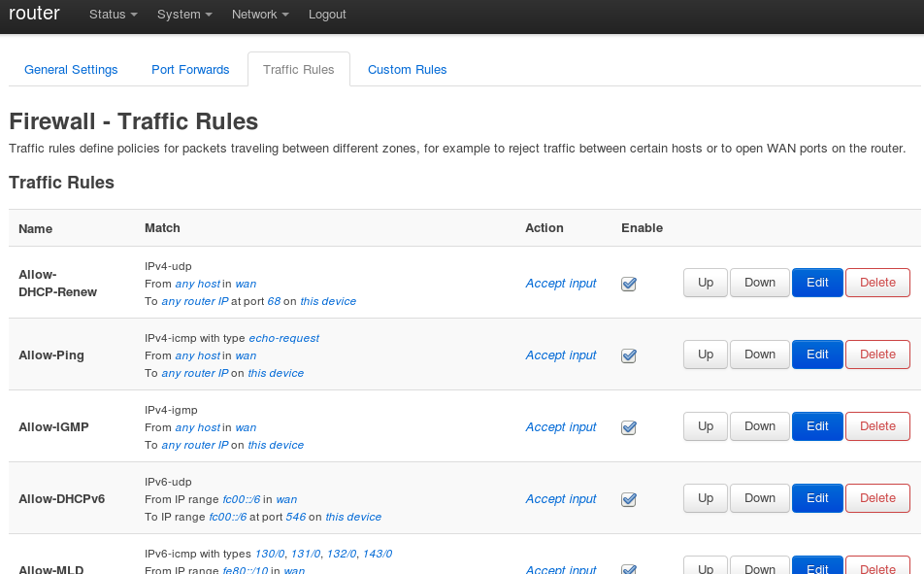
Task: Click 'wan' link in Allow-Ping row
Action: (x=246, y=355)
